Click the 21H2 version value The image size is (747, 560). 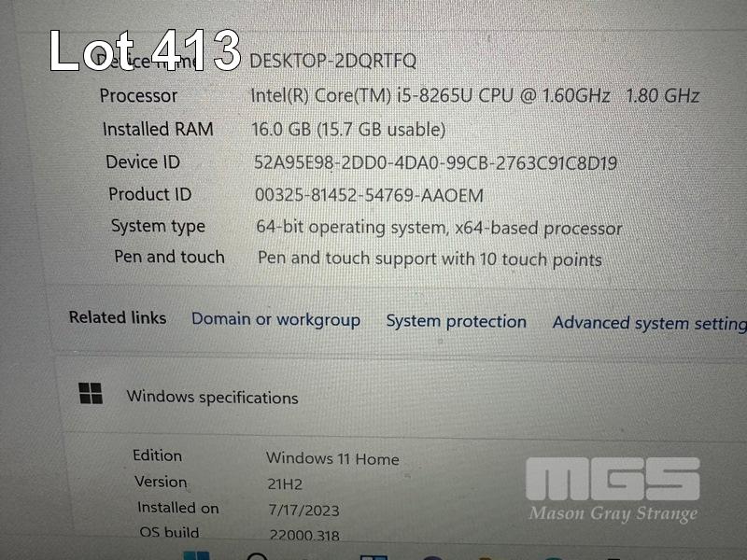coord(285,484)
